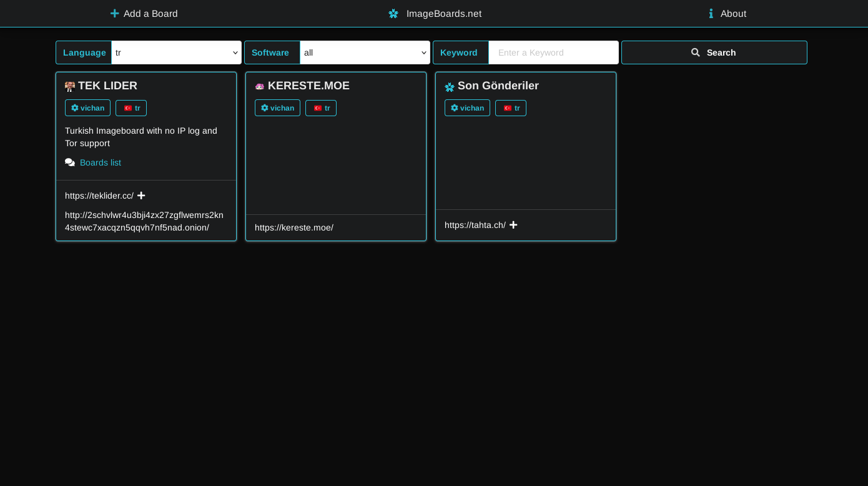Click the Turkish flag on TEK LIDER card

click(128, 108)
